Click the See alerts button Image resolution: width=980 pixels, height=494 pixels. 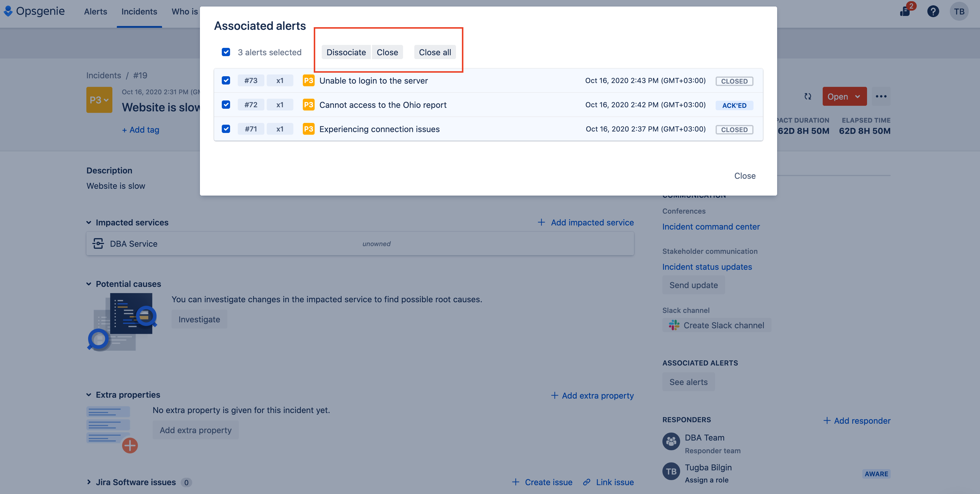tap(688, 382)
